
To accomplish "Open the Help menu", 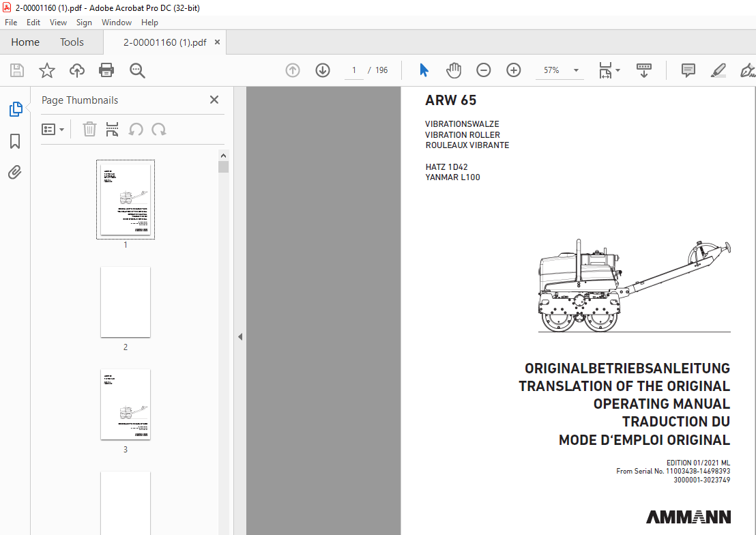I will 149,23.
